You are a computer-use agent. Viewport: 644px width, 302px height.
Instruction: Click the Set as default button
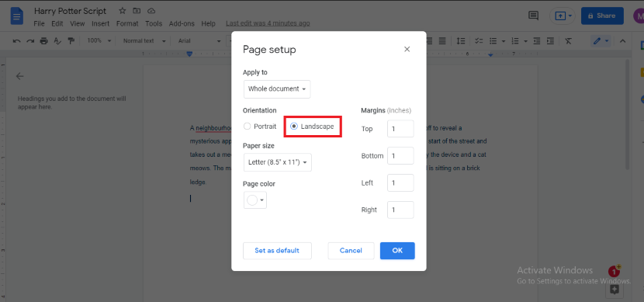[x=277, y=251]
